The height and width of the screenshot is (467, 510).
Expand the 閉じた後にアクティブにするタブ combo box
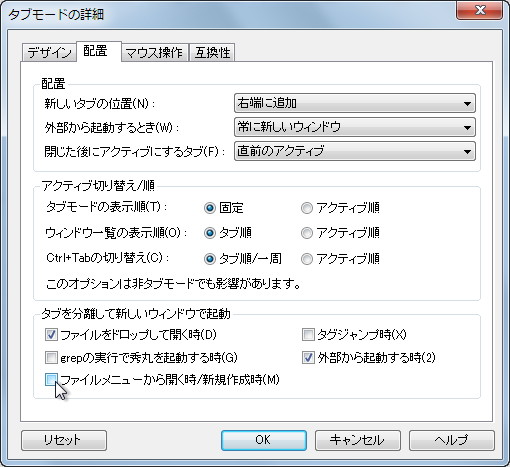pos(355,151)
